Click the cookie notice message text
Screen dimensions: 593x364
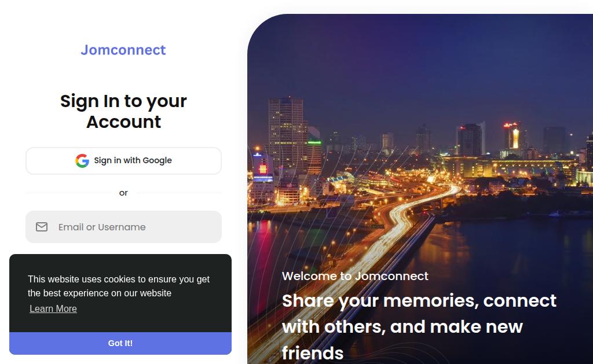(x=118, y=286)
